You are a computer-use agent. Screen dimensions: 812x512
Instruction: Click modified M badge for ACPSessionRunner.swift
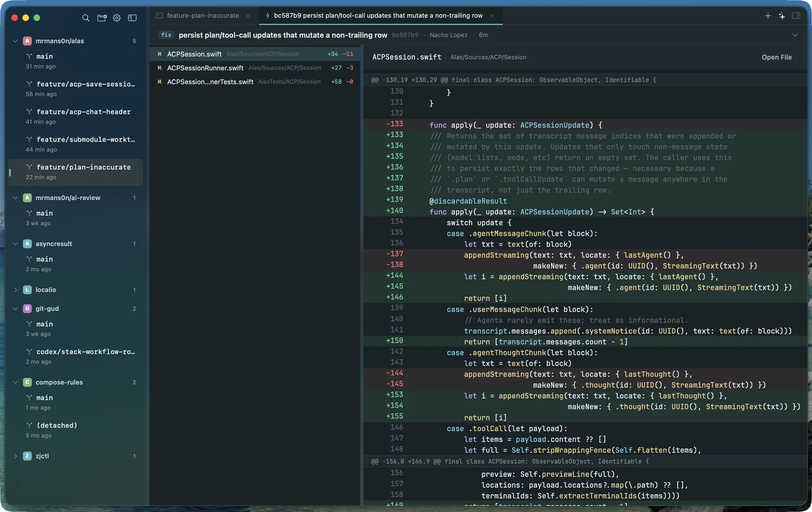[x=159, y=68]
